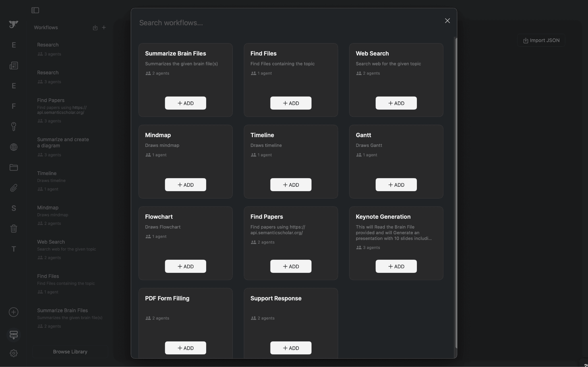The image size is (588, 367).
Task: Open the globe icon in left sidebar
Action: pos(13,147)
